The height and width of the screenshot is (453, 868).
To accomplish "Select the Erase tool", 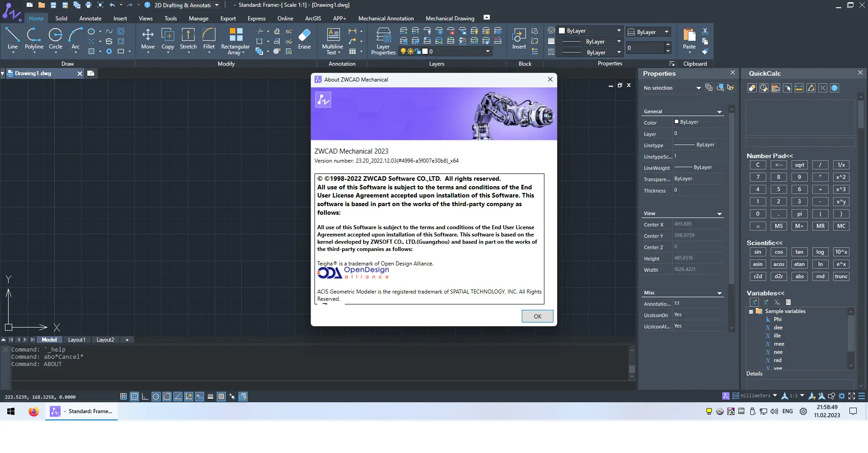I will (305, 39).
